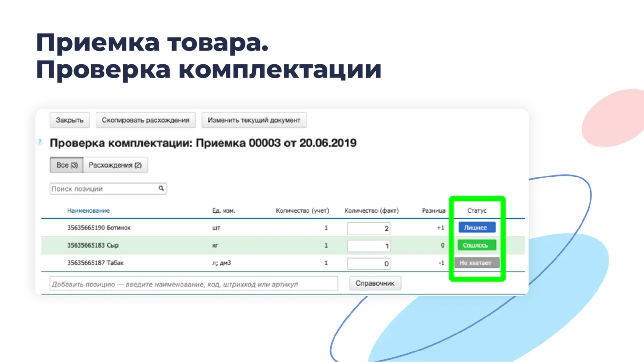
Task: Click the Разница column header
Action: [434, 211]
